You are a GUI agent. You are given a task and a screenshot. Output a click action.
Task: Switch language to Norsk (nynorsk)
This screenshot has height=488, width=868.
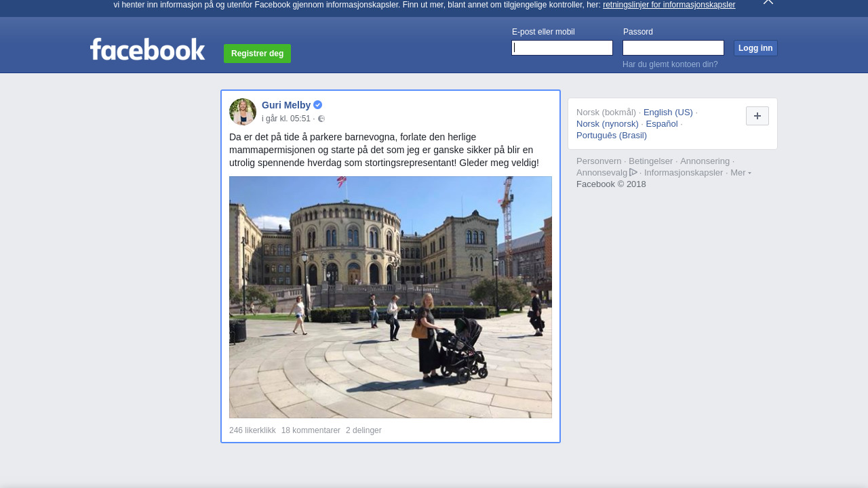click(608, 123)
